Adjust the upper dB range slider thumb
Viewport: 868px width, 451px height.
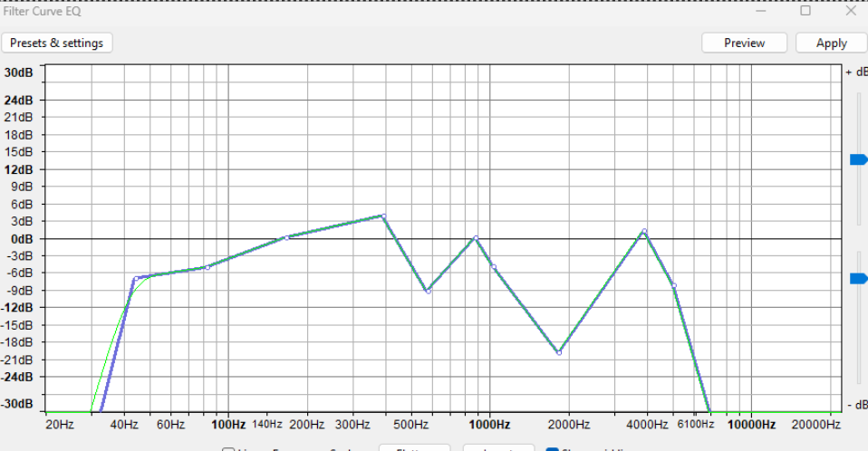coord(859,159)
